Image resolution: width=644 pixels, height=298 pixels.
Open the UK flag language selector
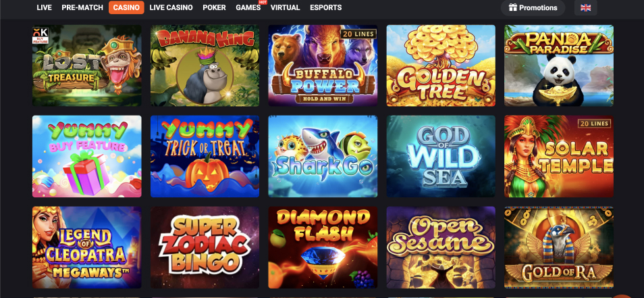click(x=586, y=7)
